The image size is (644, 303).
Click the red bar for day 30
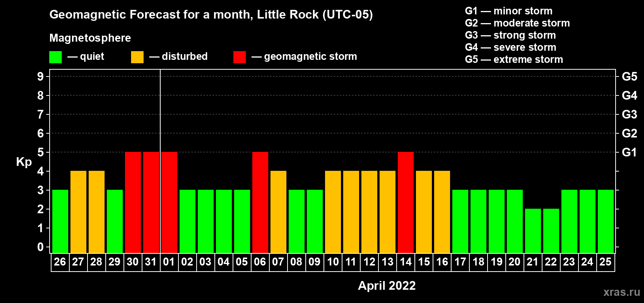point(133,202)
